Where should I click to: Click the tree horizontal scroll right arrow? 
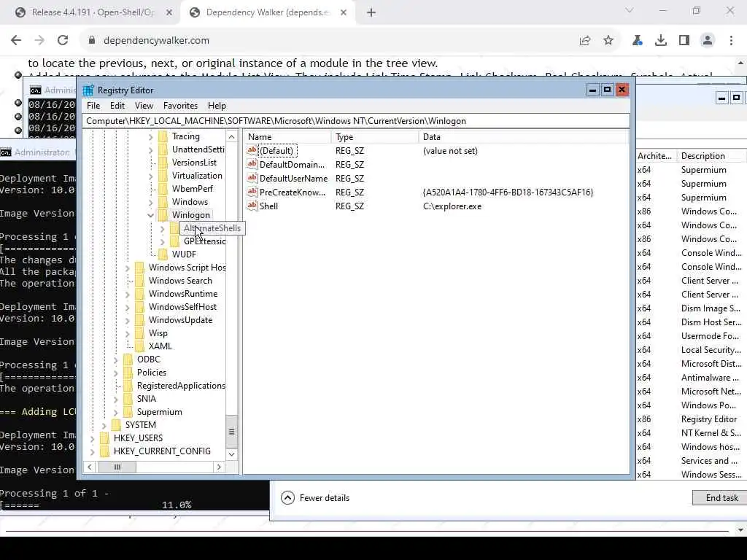click(219, 467)
